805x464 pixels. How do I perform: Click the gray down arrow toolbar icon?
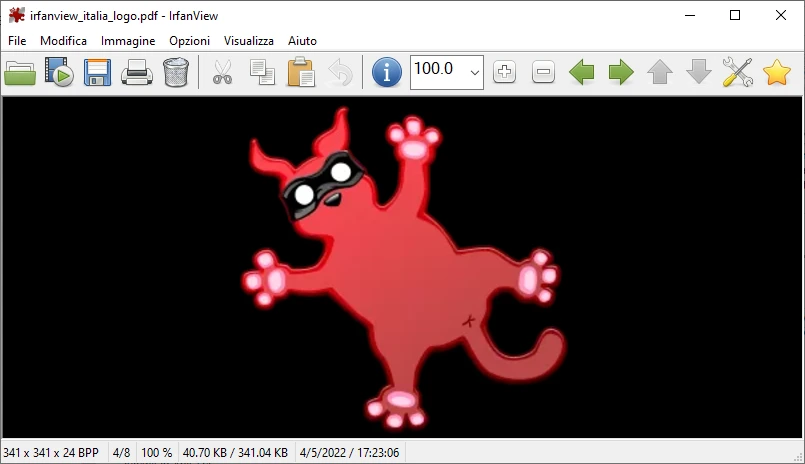coord(699,72)
